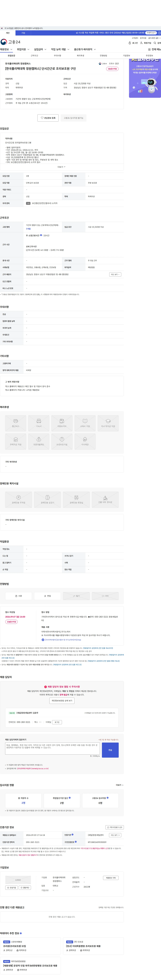This screenshot has width=161, height=980.
Task: Click the 장애인용 주차장 icon
Action: (x=18, y=499)
